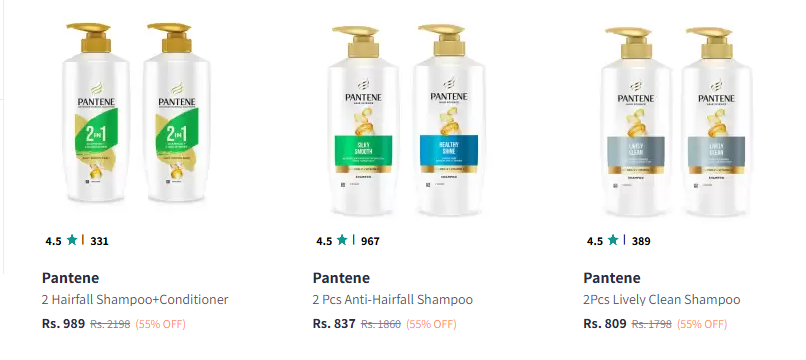Click the Pantene brand name above Lively Clean
The image size is (806, 360).
point(612,278)
